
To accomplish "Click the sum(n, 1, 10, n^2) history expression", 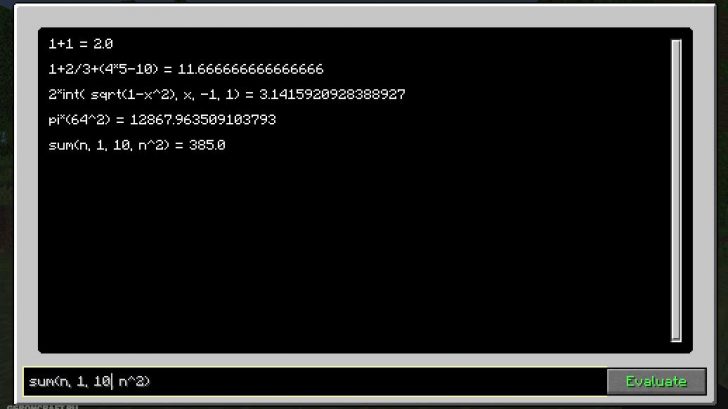I will point(109,145).
